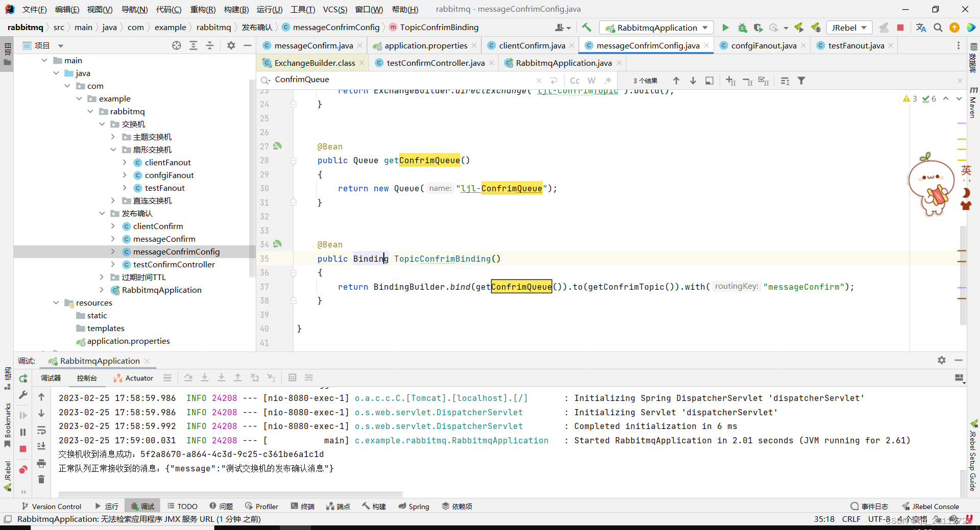Open 控制台 tab in debug panel
The width and height of the screenshot is (980, 530).
[87, 378]
